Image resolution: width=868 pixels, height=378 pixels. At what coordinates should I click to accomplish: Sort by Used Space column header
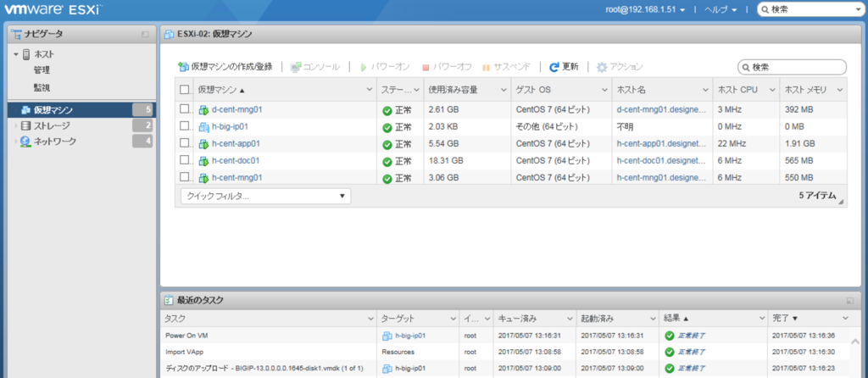click(x=453, y=90)
